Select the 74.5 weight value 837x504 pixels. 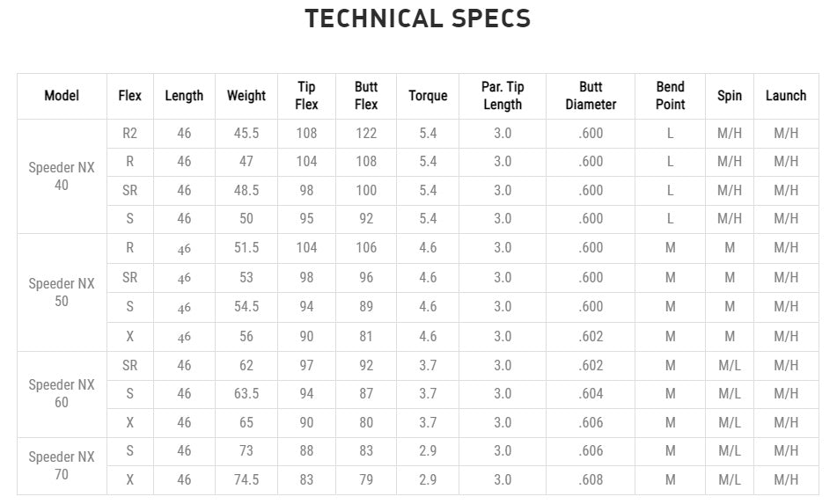[x=246, y=479]
